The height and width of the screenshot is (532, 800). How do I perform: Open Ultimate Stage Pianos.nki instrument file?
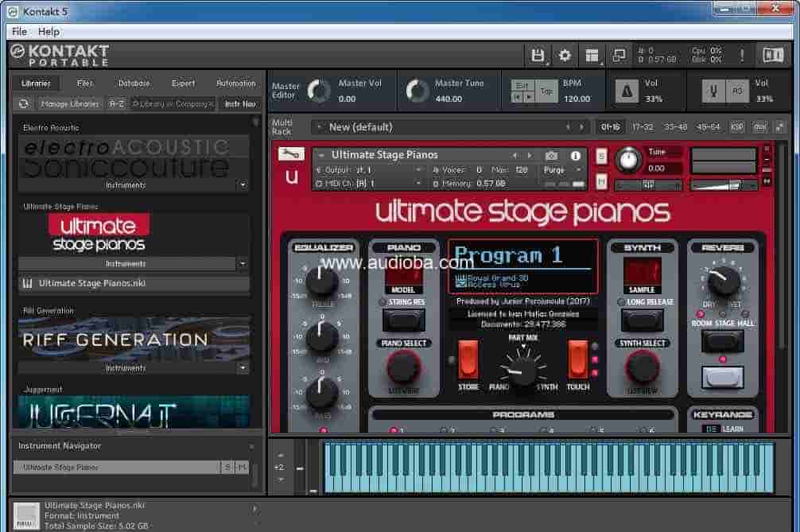click(134, 283)
